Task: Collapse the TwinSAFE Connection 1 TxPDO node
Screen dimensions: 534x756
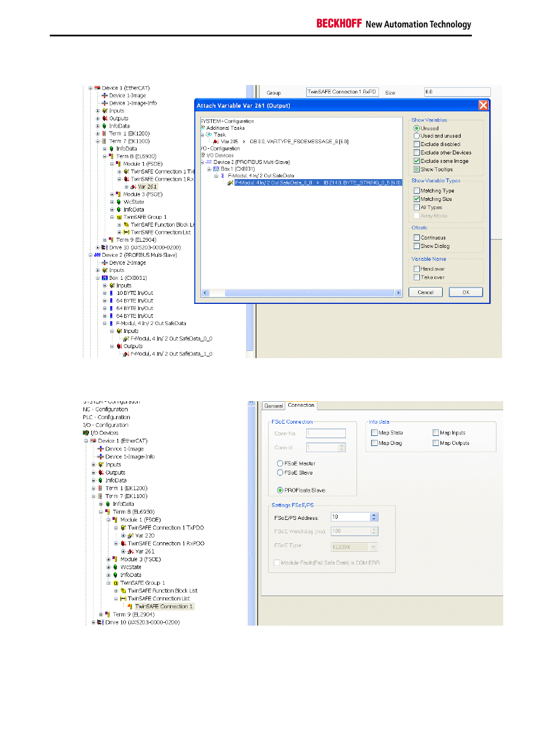Action: [x=116, y=528]
